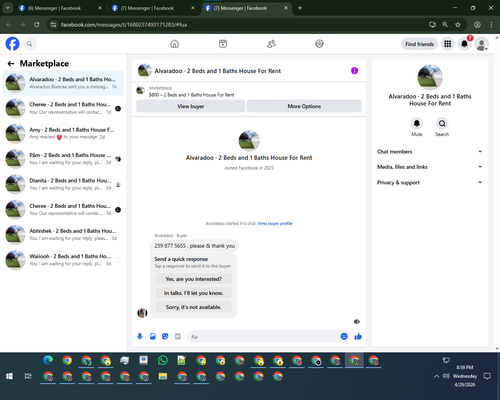Switch to the second Messenger browser tab
The height and width of the screenshot is (400, 500).
[x=153, y=8]
